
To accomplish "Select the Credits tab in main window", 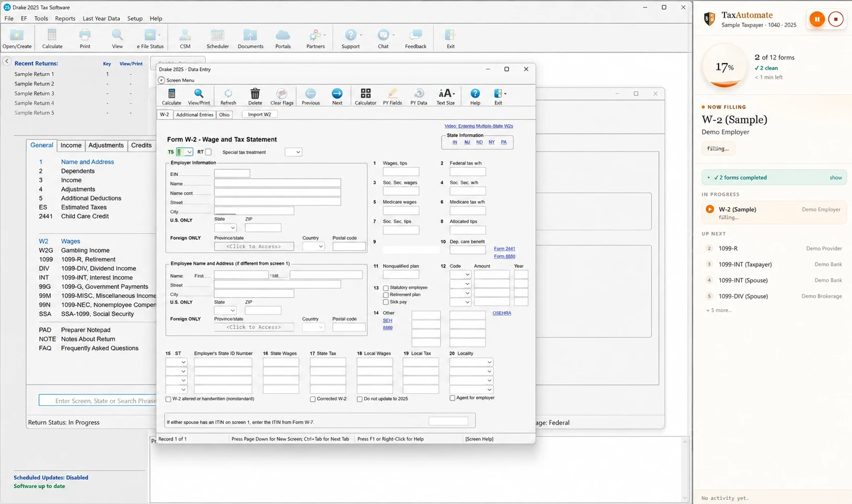I will [x=141, y=145].
